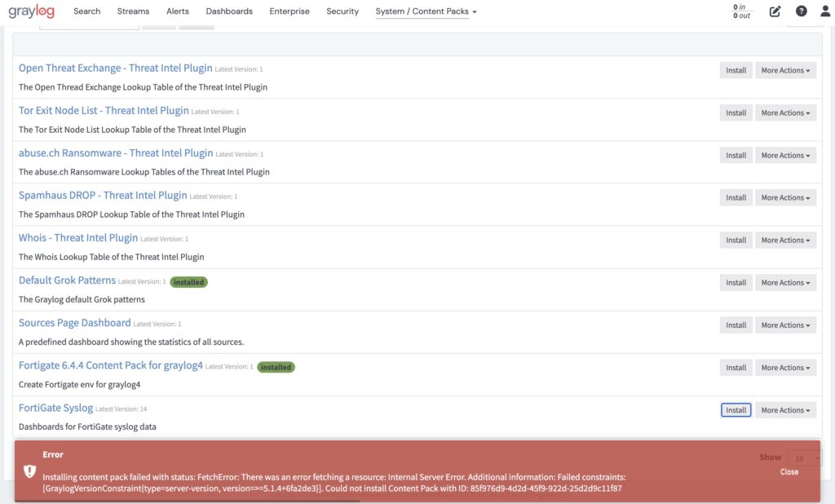Viewport: 835px width, 504px height.
Task: Install FortiGate Syslog pack
Action: coord(736,410)
